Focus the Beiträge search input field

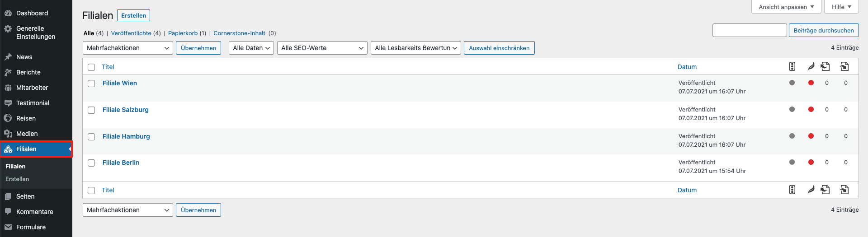coord(750,30)
